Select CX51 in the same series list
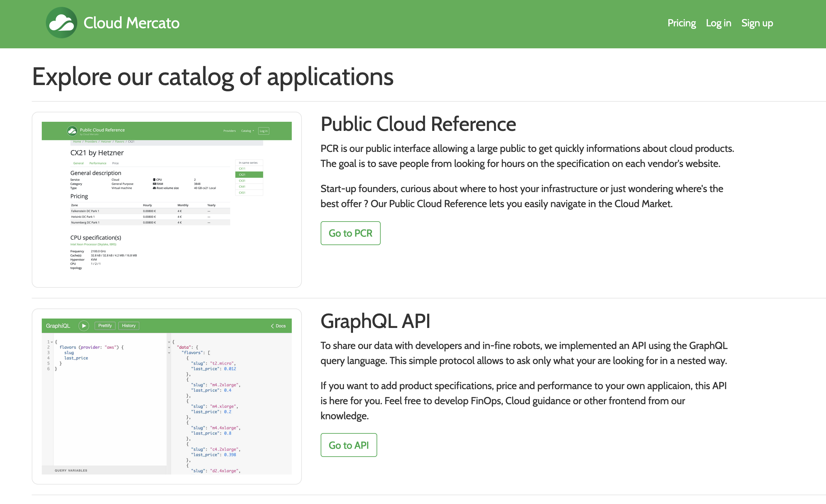826x504 pixels. pos(249,193)
